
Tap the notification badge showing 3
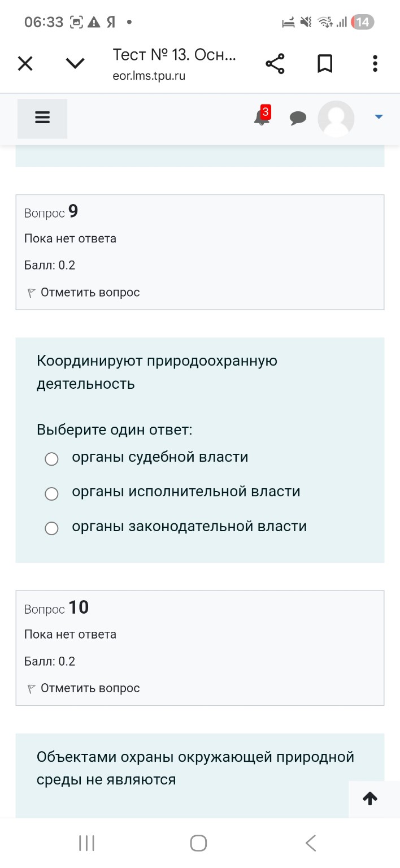click(x=266, y=111)
